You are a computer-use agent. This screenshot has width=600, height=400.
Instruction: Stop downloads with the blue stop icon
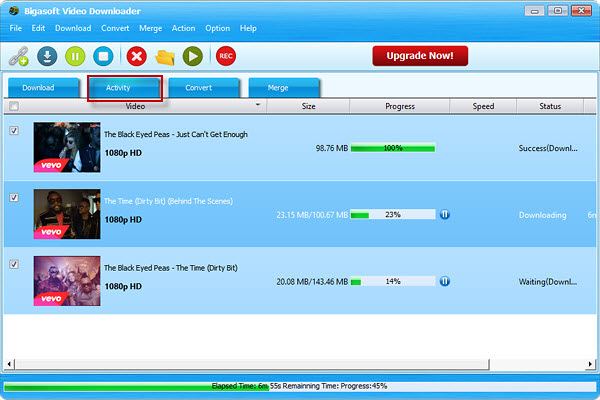pyautogui.click(x=103, y=56)
